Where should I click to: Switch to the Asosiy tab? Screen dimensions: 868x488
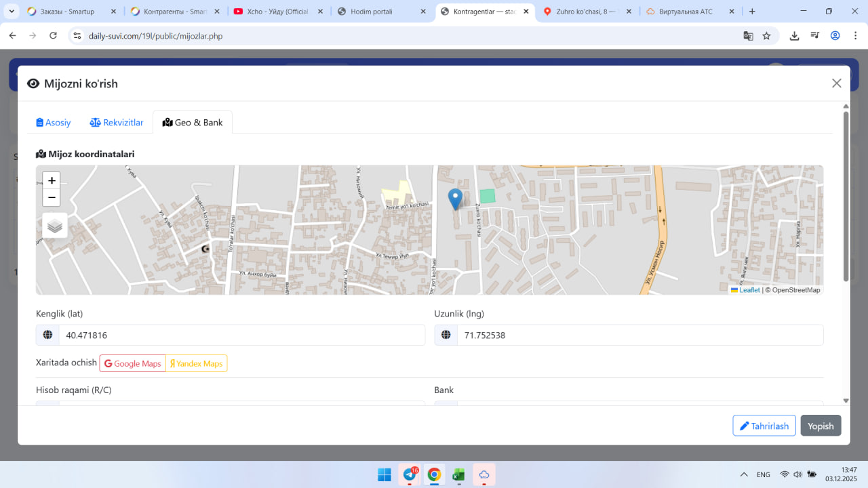pos(54,123)
